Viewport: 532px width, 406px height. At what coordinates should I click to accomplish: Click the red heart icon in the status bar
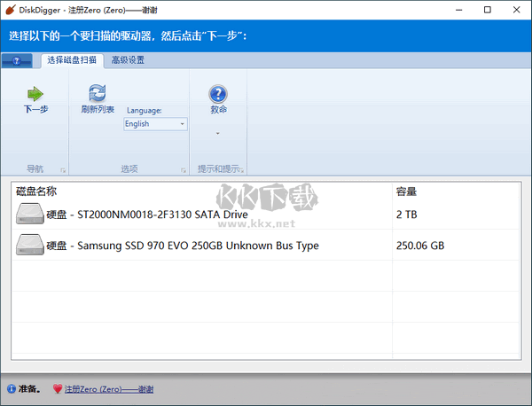tap(58, 388)
